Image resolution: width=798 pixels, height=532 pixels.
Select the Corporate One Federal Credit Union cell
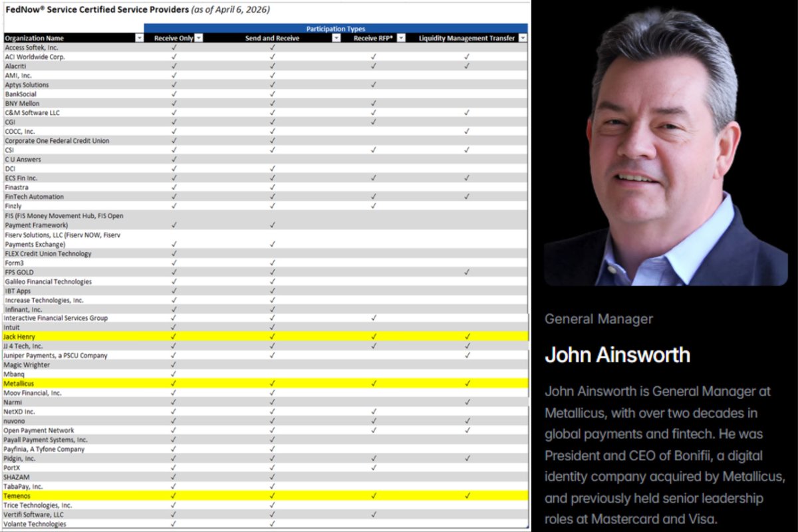[74, 140]
